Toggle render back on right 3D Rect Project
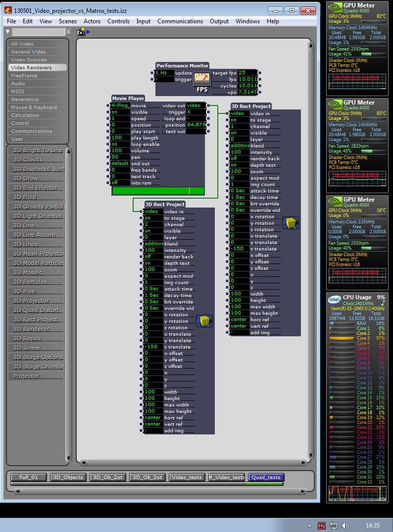 click(x=240, y=159)
